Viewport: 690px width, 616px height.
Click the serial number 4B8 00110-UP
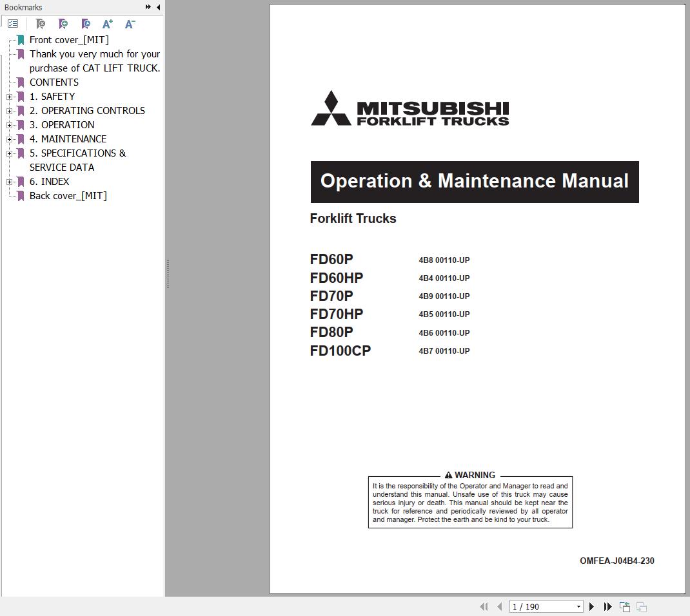(444, 260)
